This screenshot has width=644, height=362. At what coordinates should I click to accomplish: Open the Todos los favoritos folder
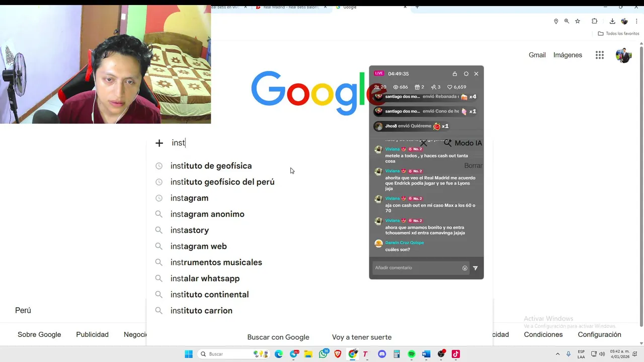click(618, 34)
